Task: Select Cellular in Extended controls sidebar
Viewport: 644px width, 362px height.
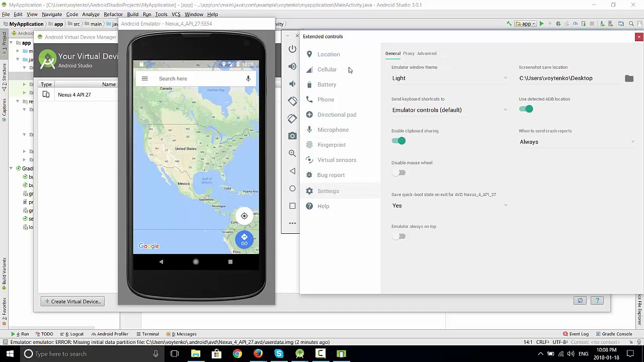Action: pyautogui.click(x=340, y=69)
